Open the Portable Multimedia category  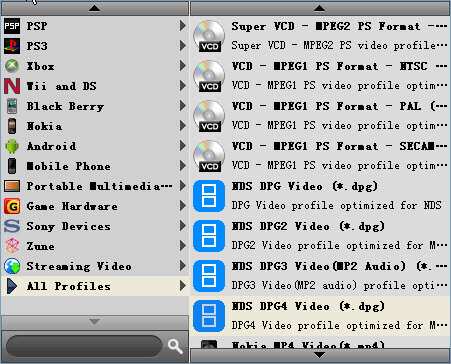[95, 186]
